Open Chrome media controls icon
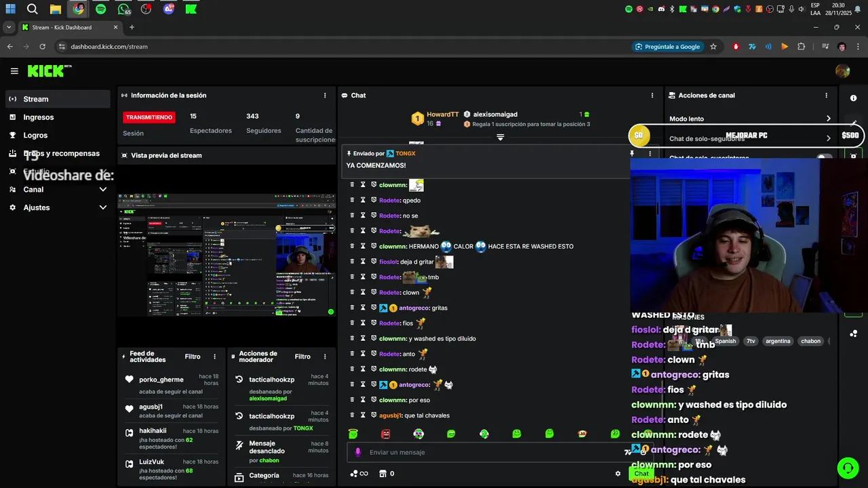 (825, 47)
